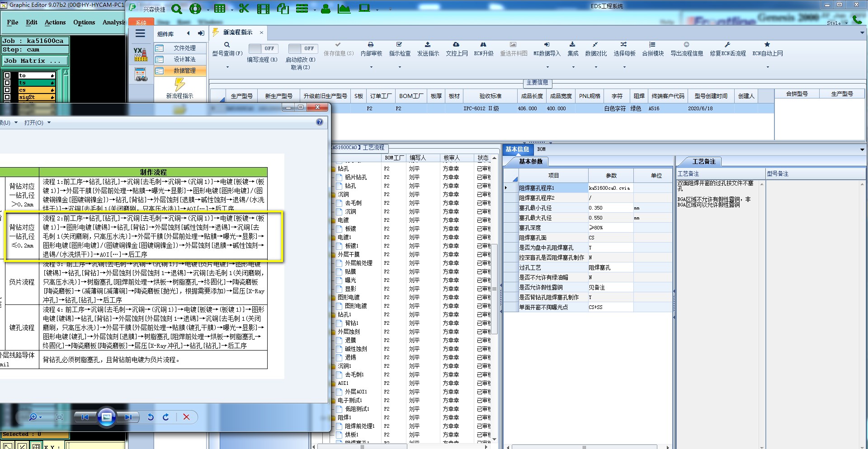
Task: Click the 阻焊塞孔程序1 value cell
Action: pyautogui.click(x=610, y=188)
